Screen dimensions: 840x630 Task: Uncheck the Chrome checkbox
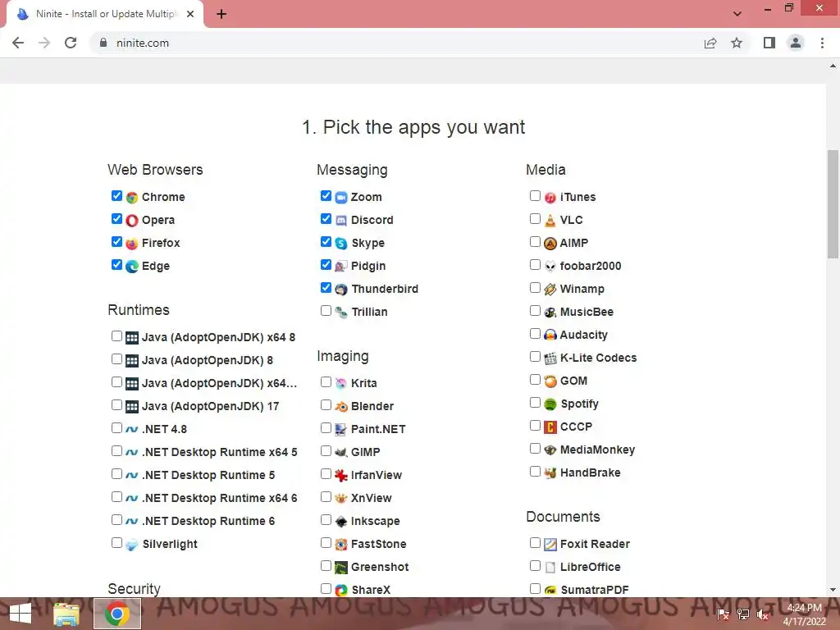[x=116, y=196]
